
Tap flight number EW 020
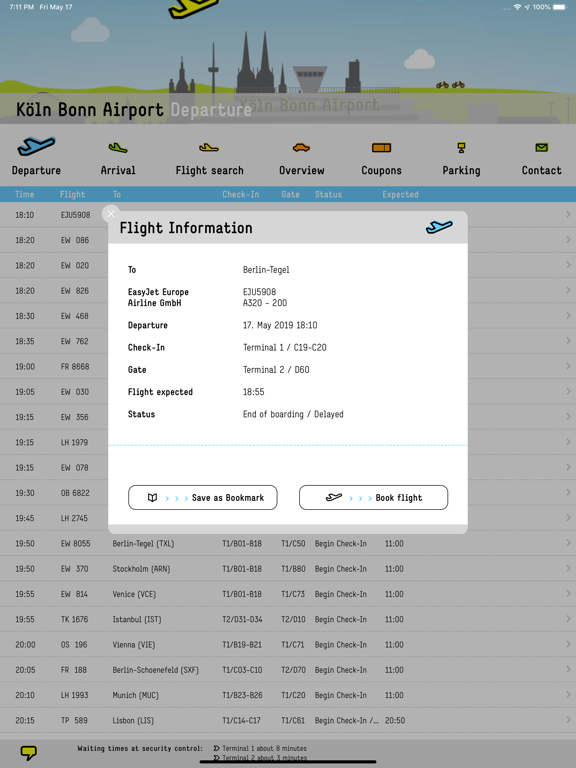75,265
